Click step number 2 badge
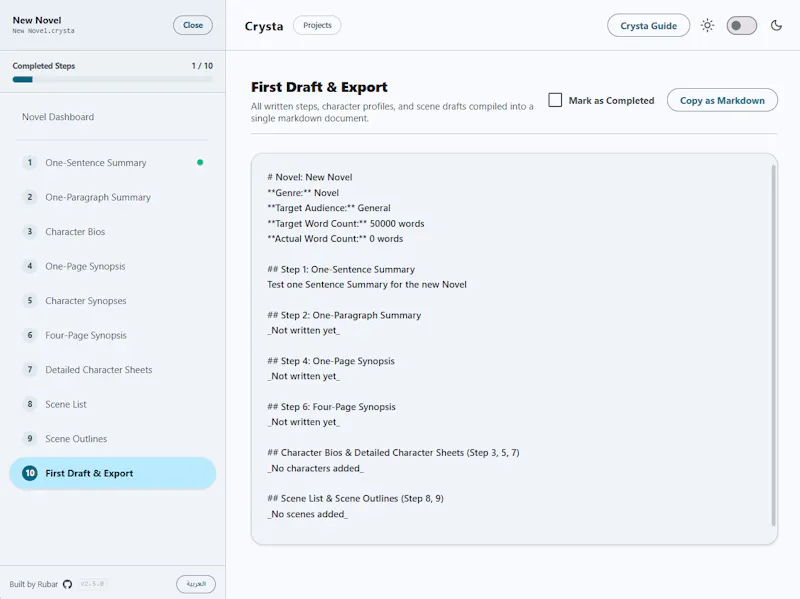 click(x=30, y=197)
